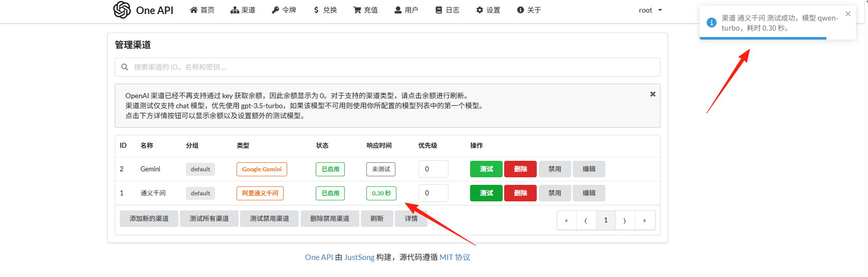Screen dimensions: 868x277
Task: Disable the Gemini channel
Action: coord(555,169)
